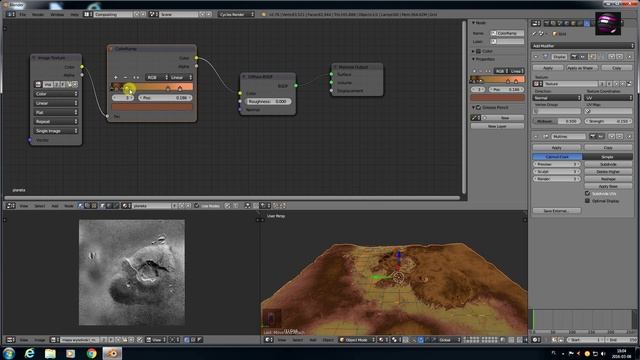This screenshot has height=360, width=640.
Task: Open the Render menu
Action: (38, 14)
